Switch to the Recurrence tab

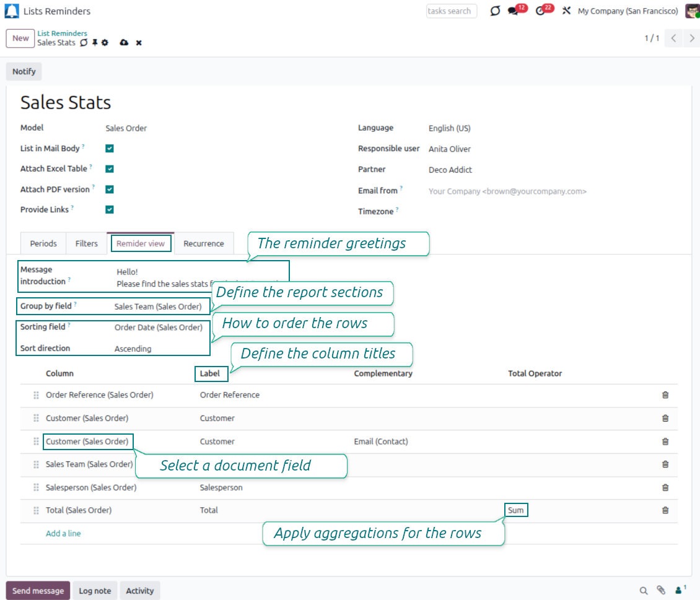pyautogui.click(x=203, y=243)
